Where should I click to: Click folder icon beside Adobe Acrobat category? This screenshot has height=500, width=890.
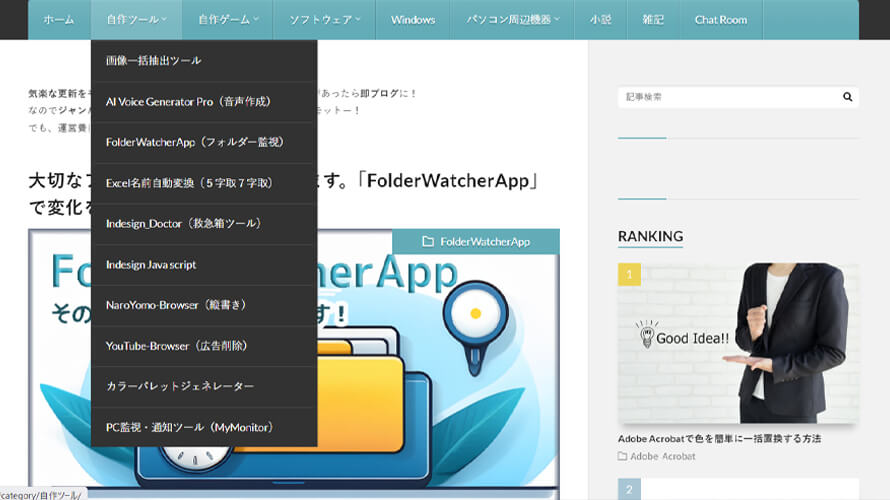623,457
